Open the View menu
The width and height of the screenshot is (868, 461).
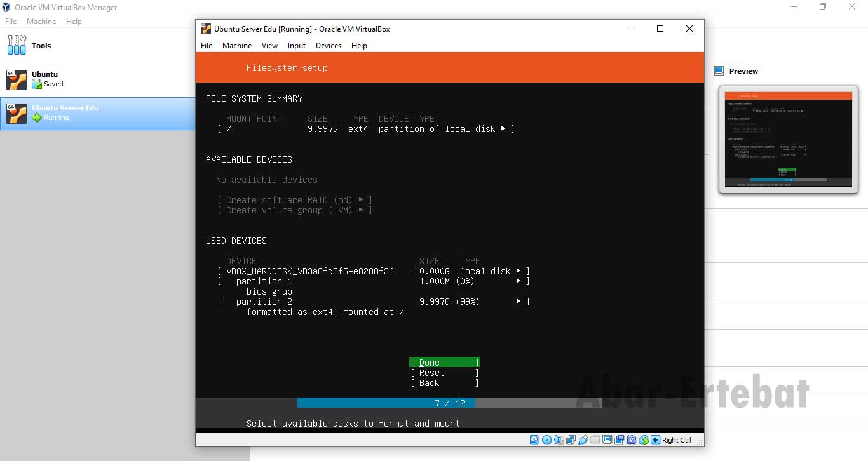click(270, 46)
